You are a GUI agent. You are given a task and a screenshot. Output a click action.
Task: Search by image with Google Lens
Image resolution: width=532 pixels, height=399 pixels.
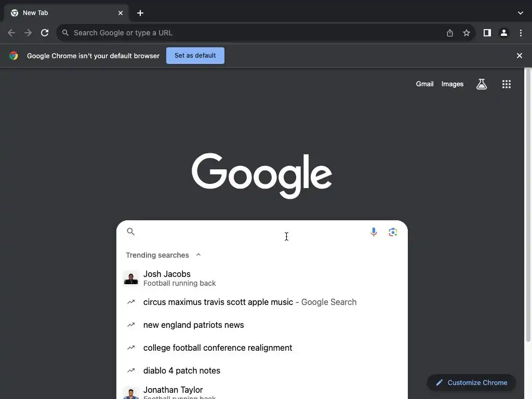pos(393,232)
